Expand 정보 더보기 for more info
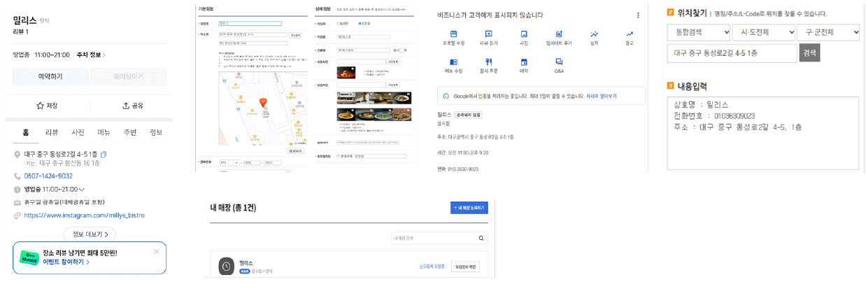The height and width of the screenshot is (289, 868). pos(90,234)
